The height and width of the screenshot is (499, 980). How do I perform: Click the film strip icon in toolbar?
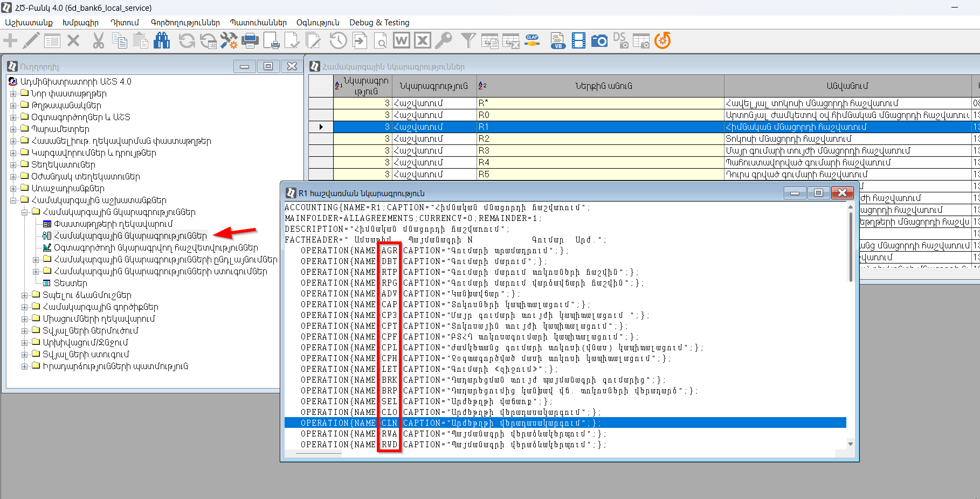(578, 41)
